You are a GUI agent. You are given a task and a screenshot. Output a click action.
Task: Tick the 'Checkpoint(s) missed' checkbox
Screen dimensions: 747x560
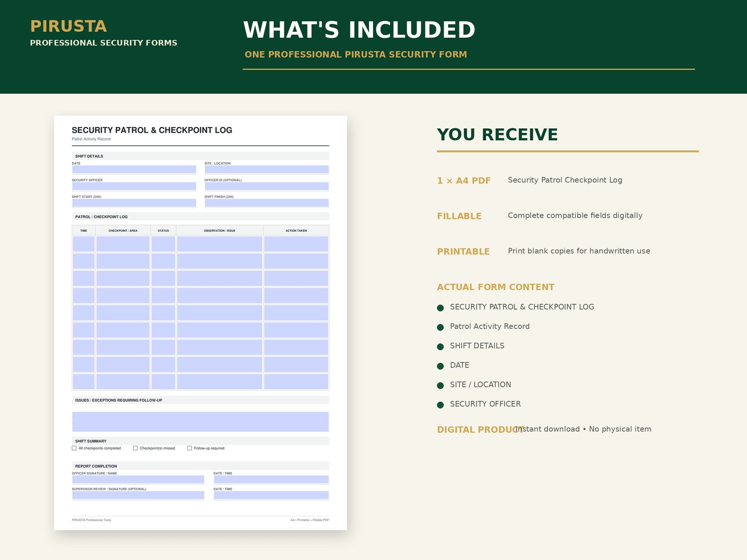[135, 448]
